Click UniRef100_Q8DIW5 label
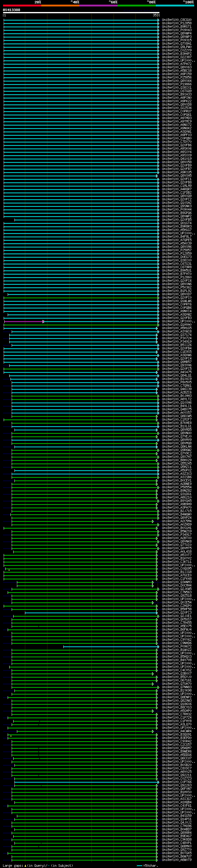 176,416
